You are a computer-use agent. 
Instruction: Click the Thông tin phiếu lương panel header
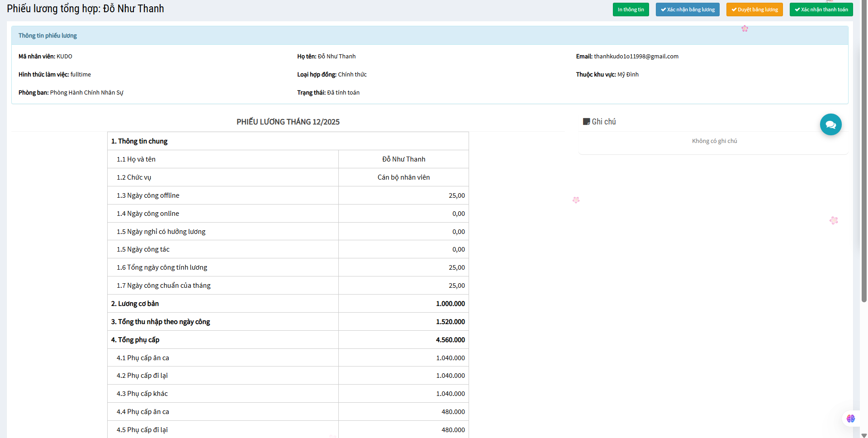pos(47,36)
